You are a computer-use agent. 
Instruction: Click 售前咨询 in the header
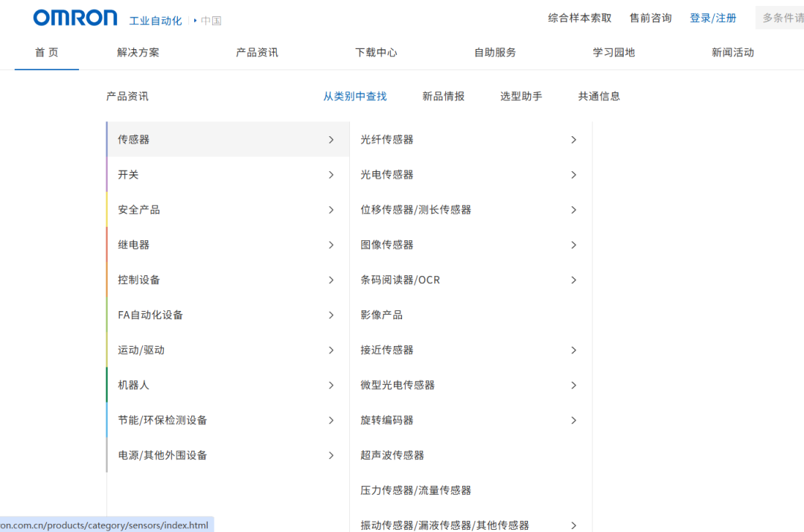click(650, 17)
